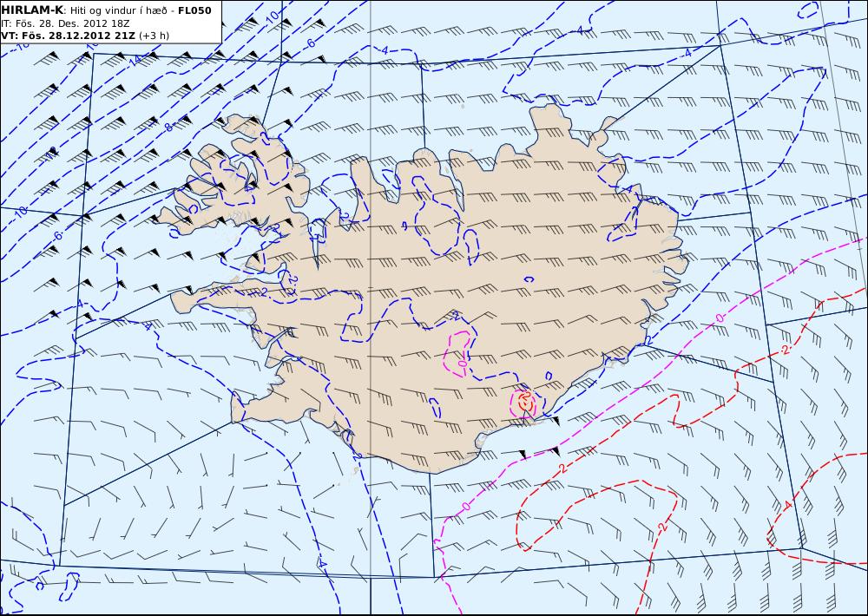The image size is (868, 616).
Task: Click the blue '8' isotherm label
Action: (x=169, y=127)
